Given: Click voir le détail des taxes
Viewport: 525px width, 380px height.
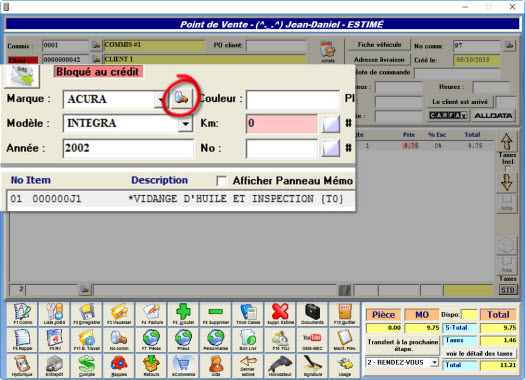Looking at the screenshot, I should click(479, 354).
